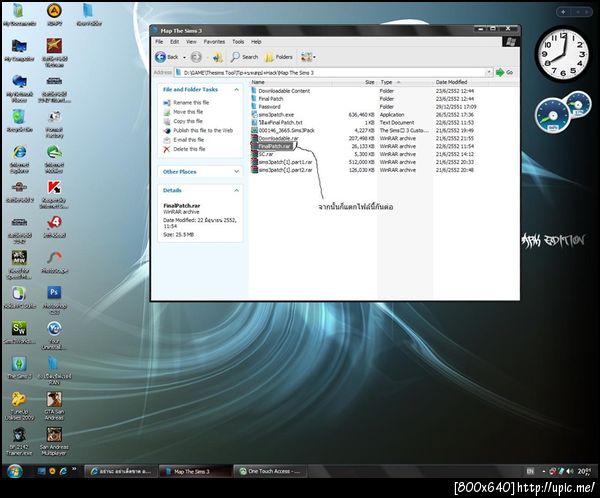Toggle the Folders pane button
The height and width of the screenshot is (498, 600).
click(279, 57)
